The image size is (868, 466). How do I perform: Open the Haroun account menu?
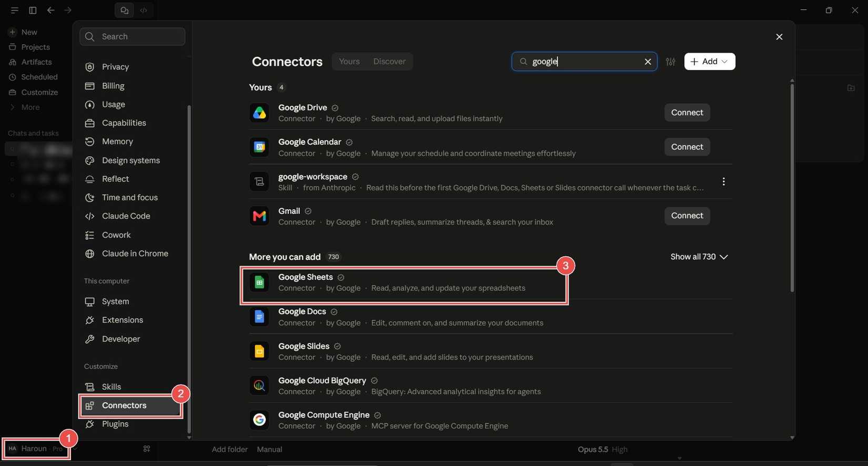click(36, 449)
